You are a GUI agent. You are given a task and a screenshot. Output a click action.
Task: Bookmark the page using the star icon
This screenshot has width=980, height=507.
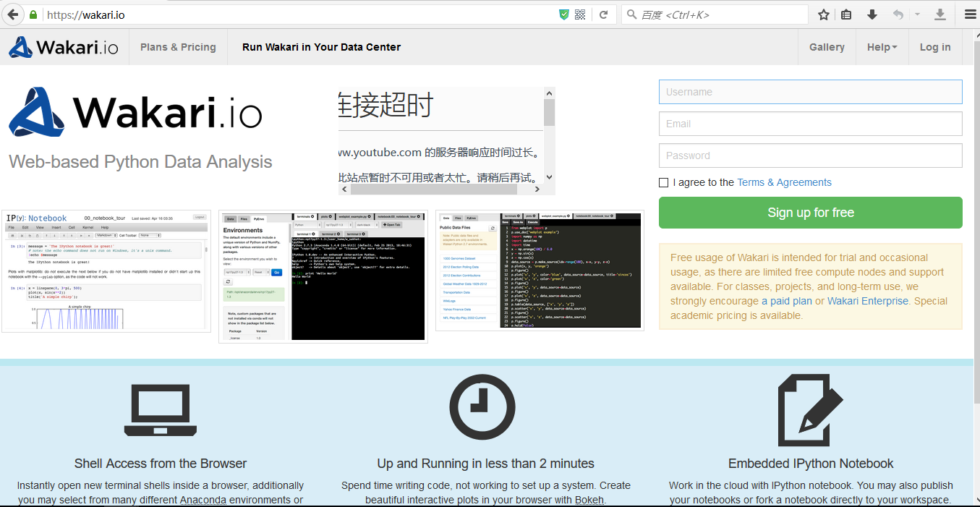pos(823,14)
